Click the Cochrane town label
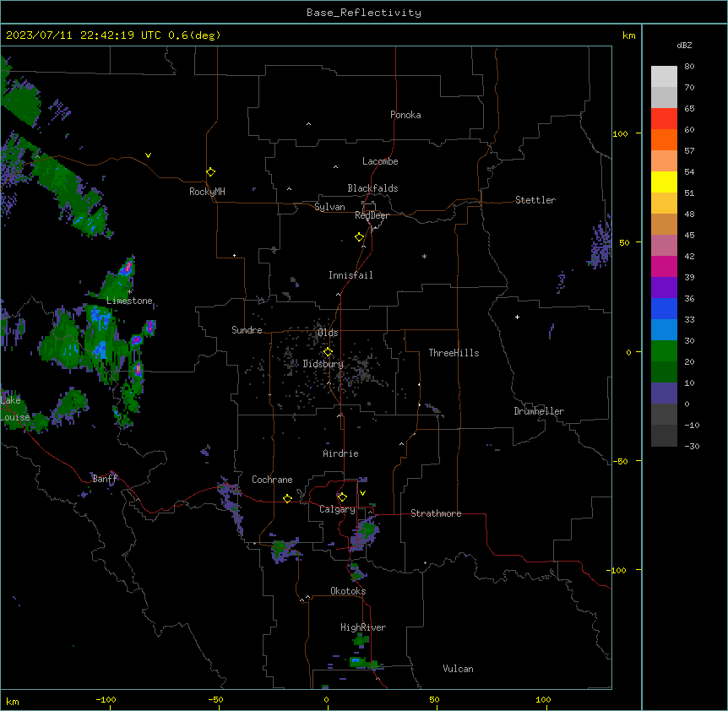The height and width of the screenshot is (711, 728). pyautogui.click(x=272, y=480)
